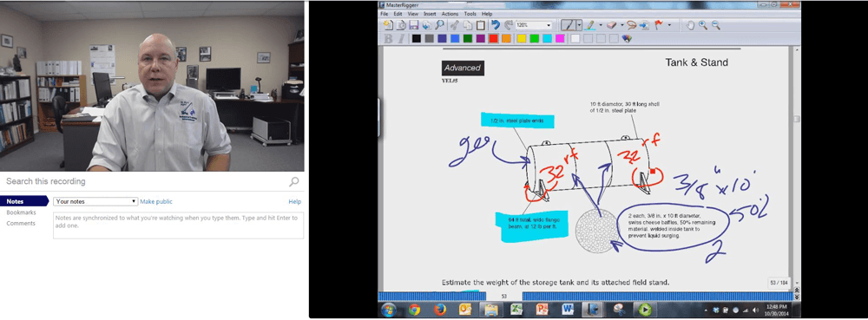Open the Insert menu
Viewport: 868px width, 320px height.
430,14
